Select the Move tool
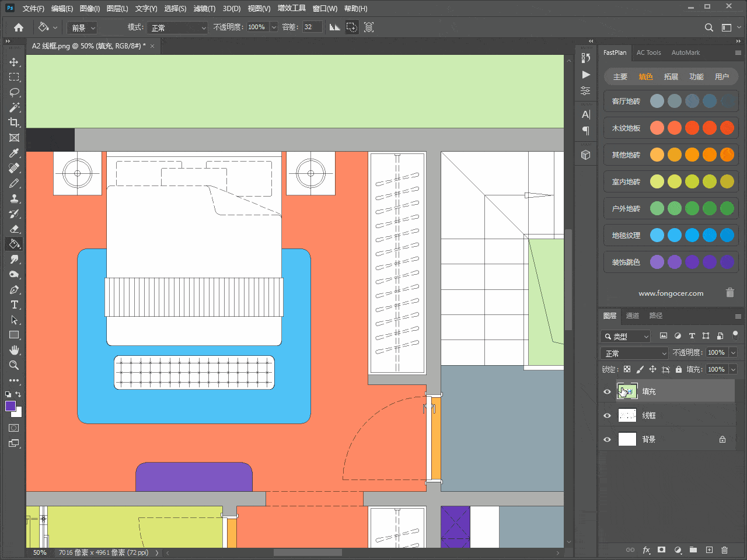 (x=14, y=62)
